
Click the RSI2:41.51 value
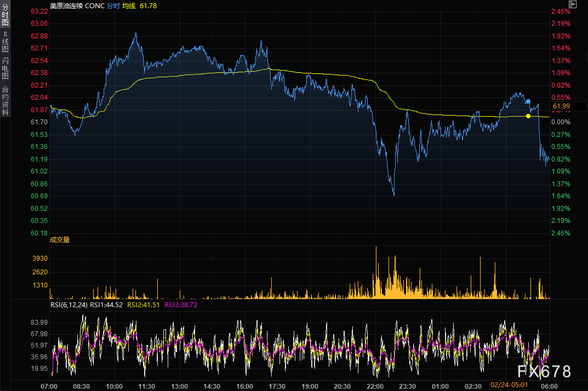[143, 305]
